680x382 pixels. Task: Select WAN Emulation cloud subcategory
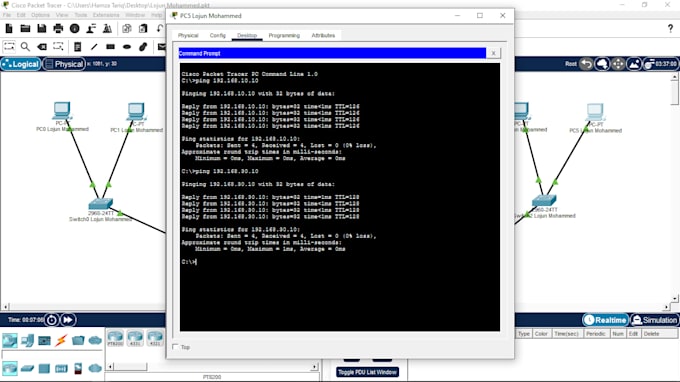click(x=95, y=369)
